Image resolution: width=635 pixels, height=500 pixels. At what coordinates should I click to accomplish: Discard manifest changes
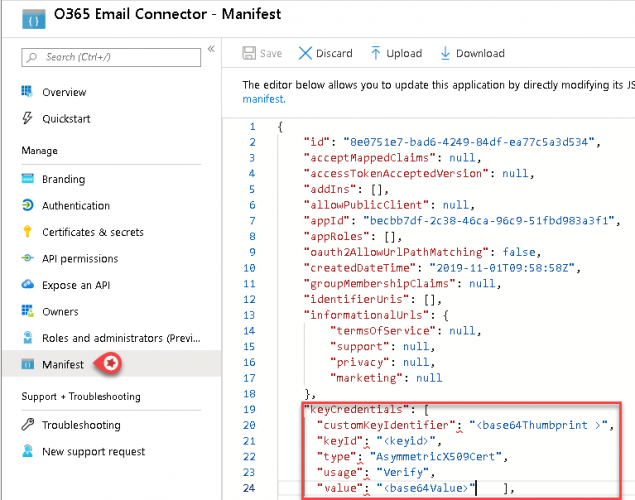coord(326,53)
